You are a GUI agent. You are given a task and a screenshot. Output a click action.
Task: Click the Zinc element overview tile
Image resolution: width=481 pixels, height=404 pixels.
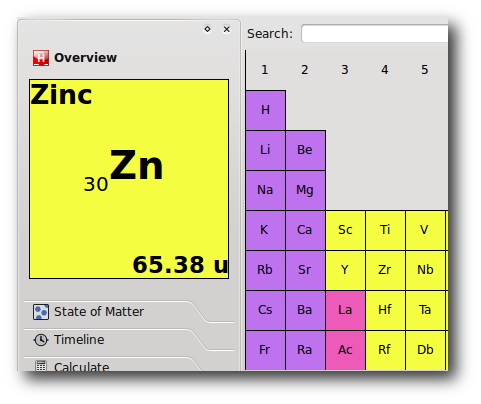point(129,179)
